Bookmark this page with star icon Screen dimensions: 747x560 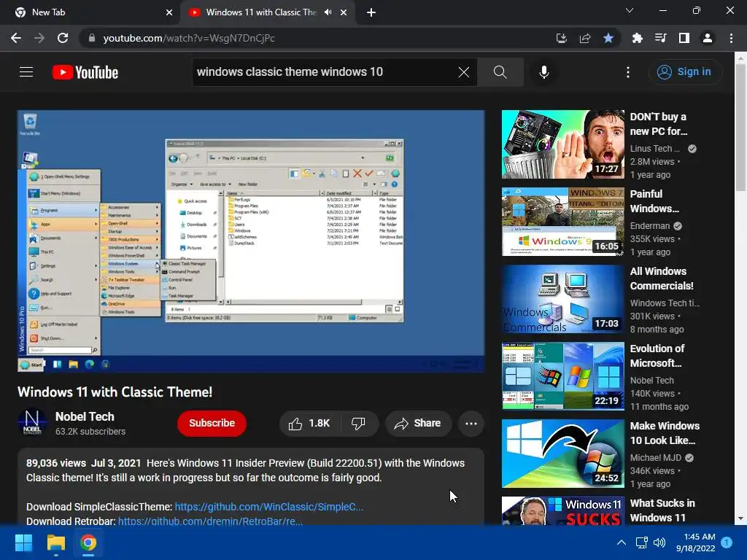point(608,38)
